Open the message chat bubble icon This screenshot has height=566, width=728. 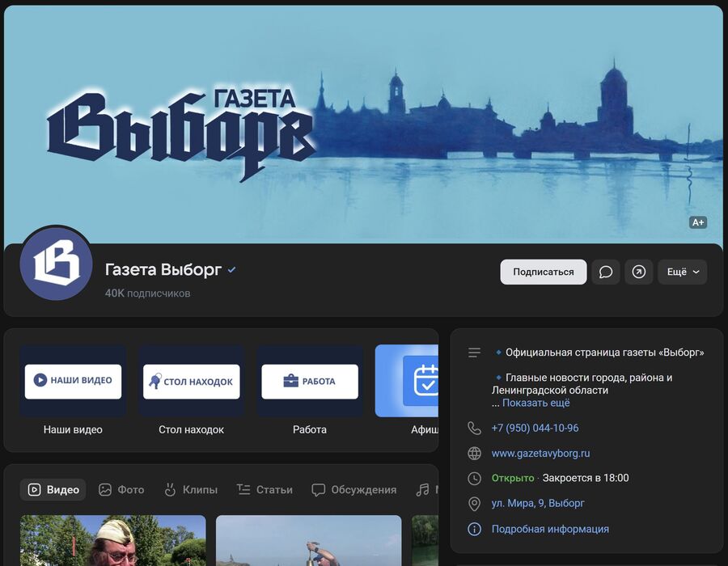click(x=605, y=272)
